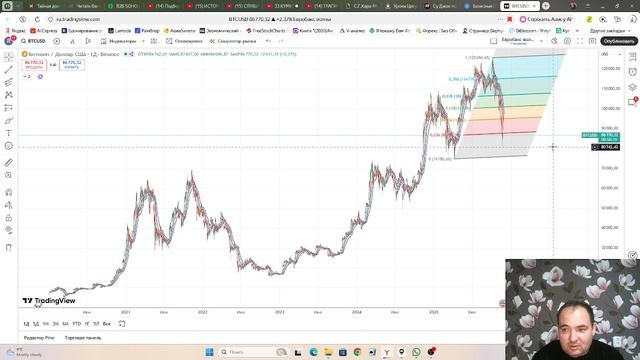The image size is (640, 360).
Task: Open the go to date calendar icon
Action: coord(122,324)
